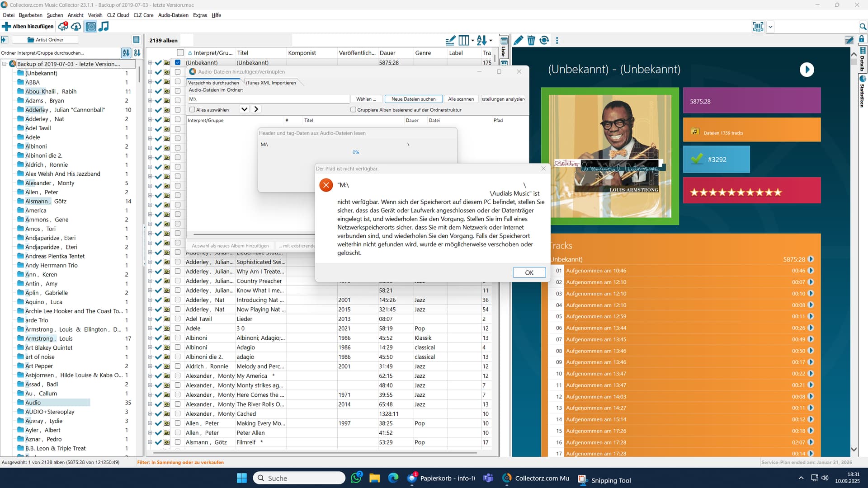Open the sort order dropdown arrow
The width and height of the screenshot is (868, 488).
(x=491, y=41)
